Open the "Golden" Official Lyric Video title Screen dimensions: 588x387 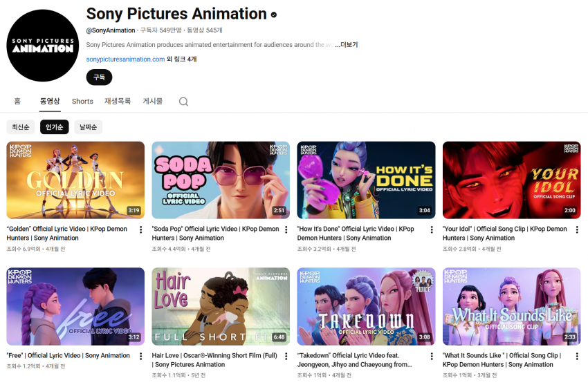pos(66,234)
